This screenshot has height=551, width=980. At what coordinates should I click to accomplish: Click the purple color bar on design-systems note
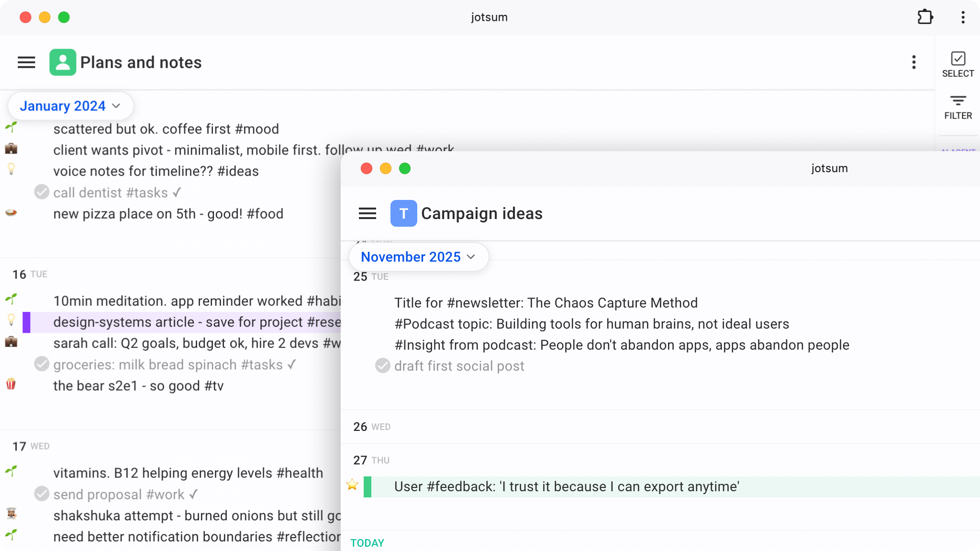(26, 322)
